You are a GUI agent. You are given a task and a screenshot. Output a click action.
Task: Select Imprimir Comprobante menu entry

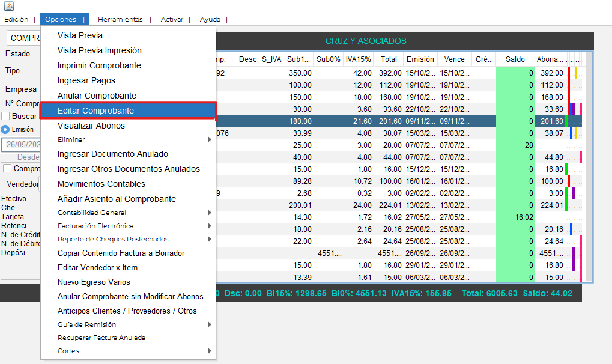click(99, 65)
